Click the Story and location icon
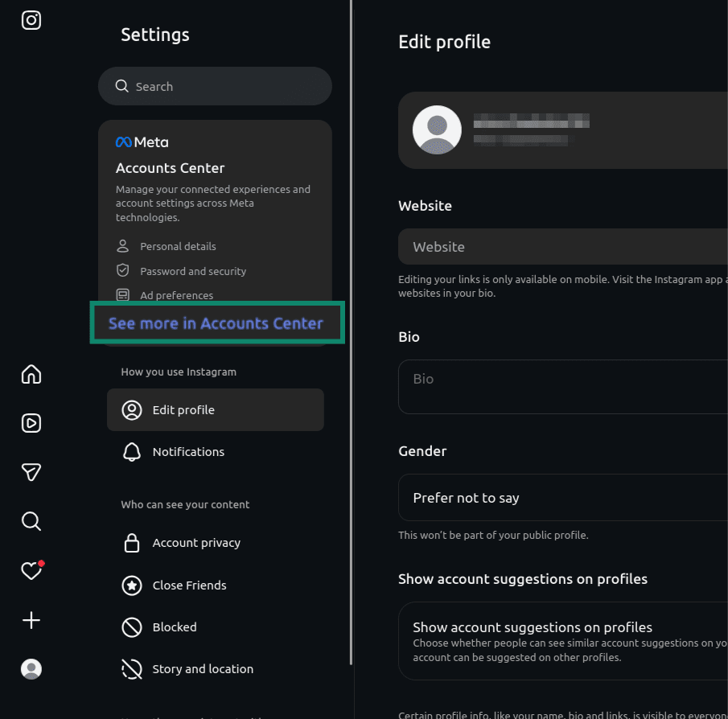 (x=132, y=669)
